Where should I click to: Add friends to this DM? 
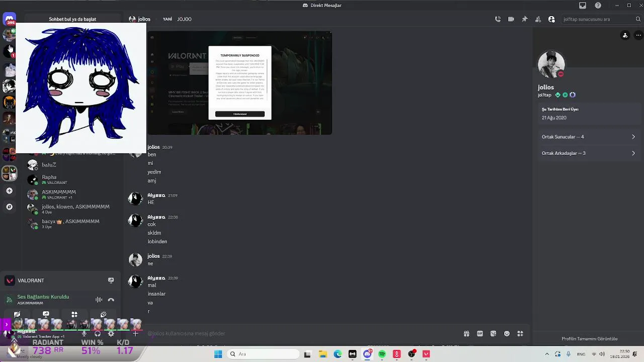(538, 19)
